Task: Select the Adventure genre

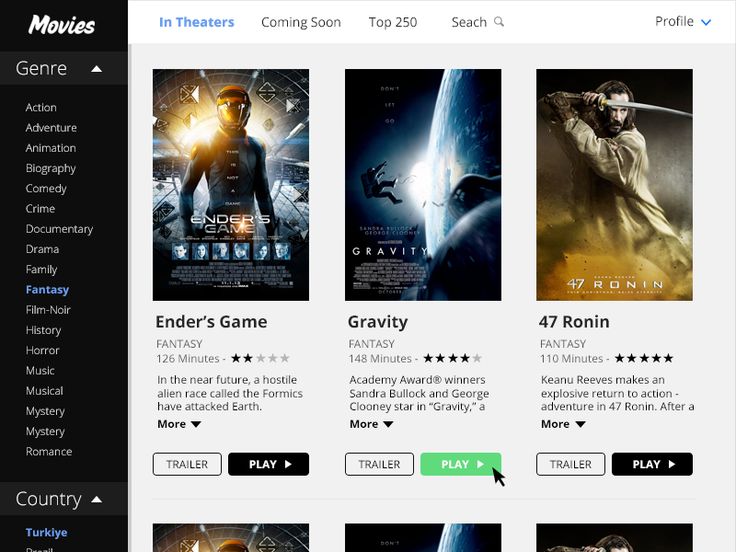Action: pos(51,128)
